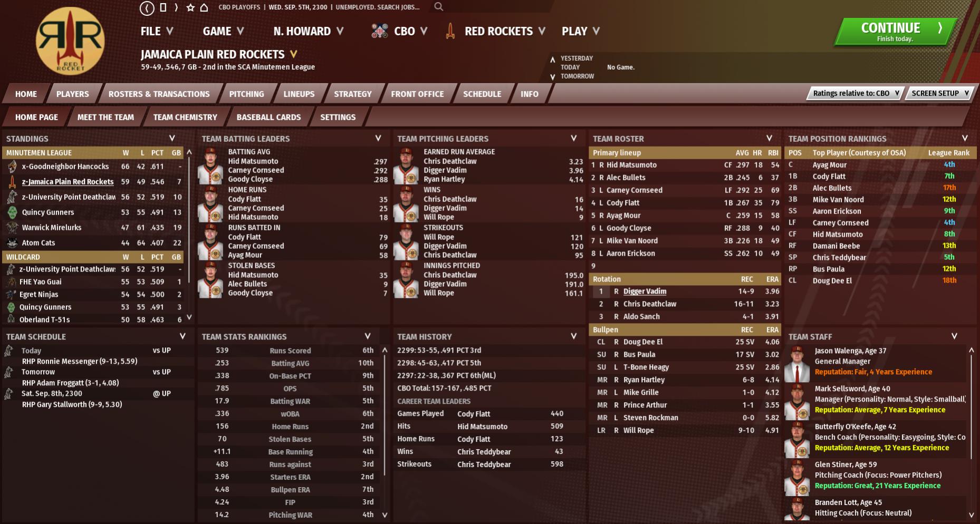
Task: Open the Ratings relative to CBO dropdown
Action: click(855, 93)
